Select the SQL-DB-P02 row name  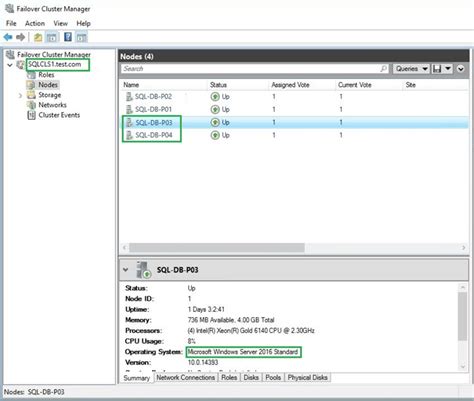pos(153,97)
